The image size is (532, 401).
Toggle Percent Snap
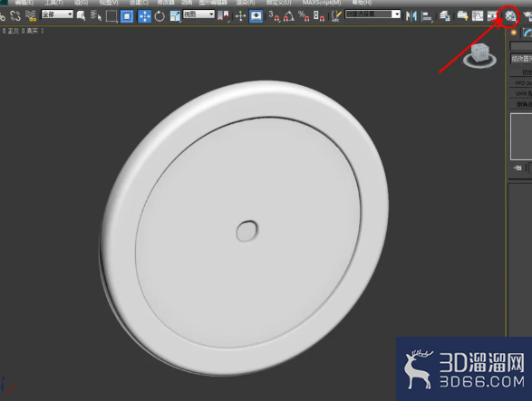coord(304,16)
